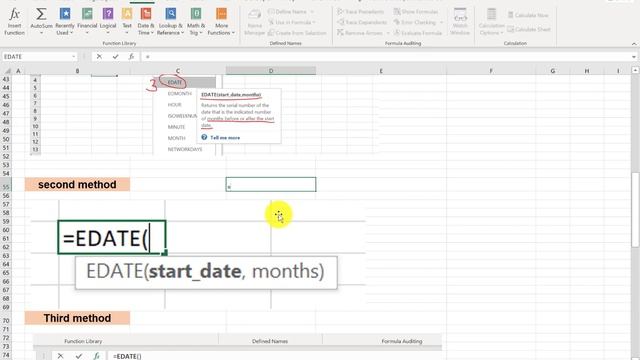The image size is (640, 360).
Task: Select row 55 header
Action: [x=6, y=184]
